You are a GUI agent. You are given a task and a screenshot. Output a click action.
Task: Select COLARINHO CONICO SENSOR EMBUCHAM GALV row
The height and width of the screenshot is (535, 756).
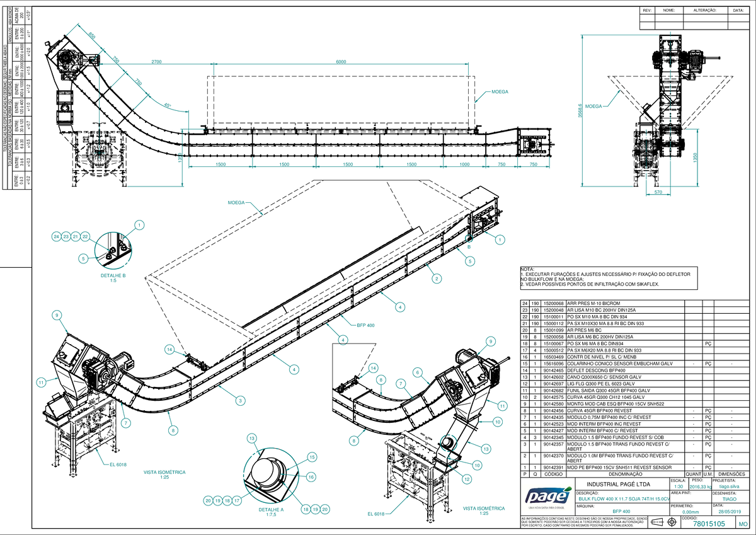point(636,364)
